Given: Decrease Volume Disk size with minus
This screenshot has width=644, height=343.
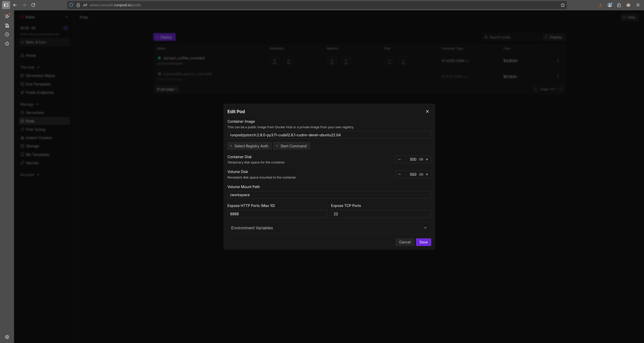Looking at the screenshot, I should (x=399, y=174).
